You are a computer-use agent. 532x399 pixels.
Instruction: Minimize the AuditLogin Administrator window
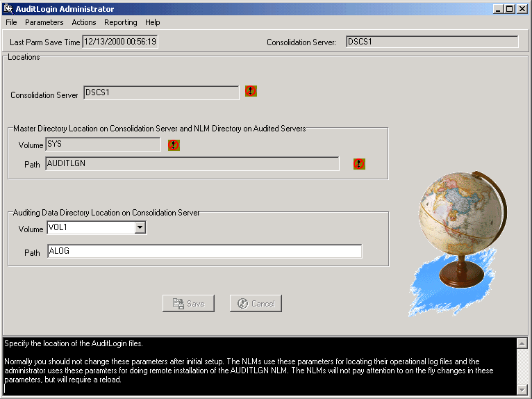498,9
